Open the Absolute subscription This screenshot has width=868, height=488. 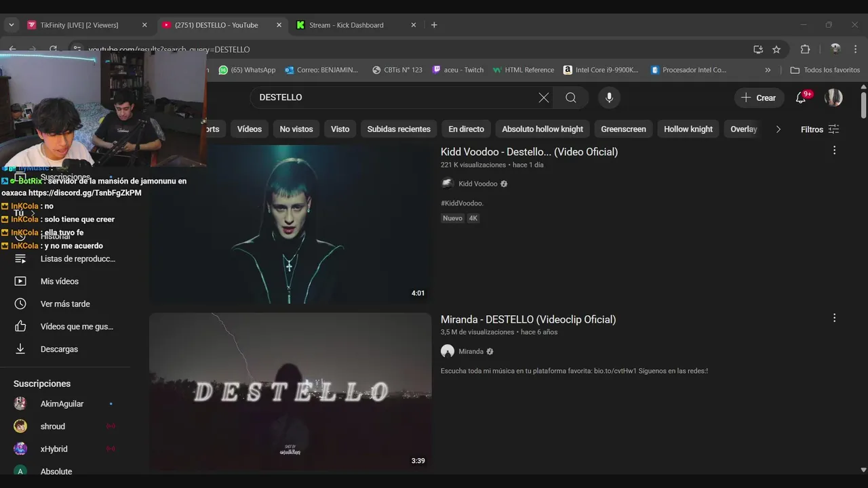pos(65,471)
